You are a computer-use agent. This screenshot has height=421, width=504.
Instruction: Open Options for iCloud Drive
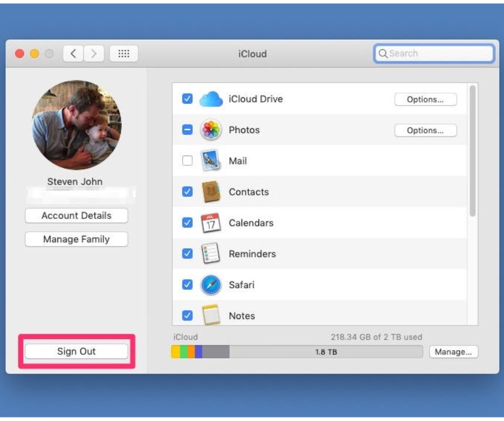coord(425,99)
